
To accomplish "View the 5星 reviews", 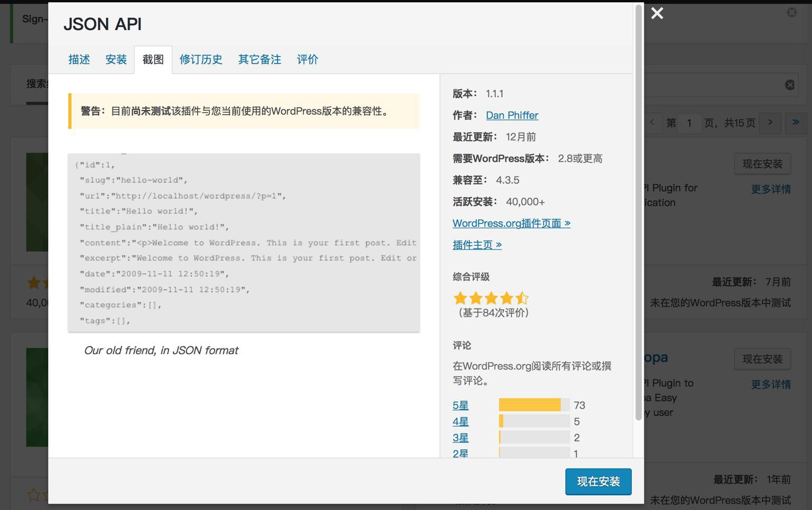I will 460,405.
